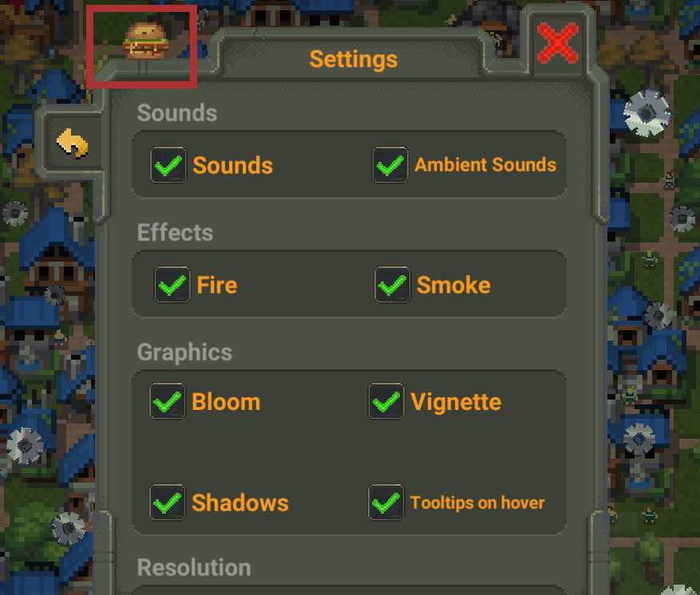The width and height of the screenshot is (700, 595).
Task: Turn off the Fire effect checkbox
Action: [172, 285]
